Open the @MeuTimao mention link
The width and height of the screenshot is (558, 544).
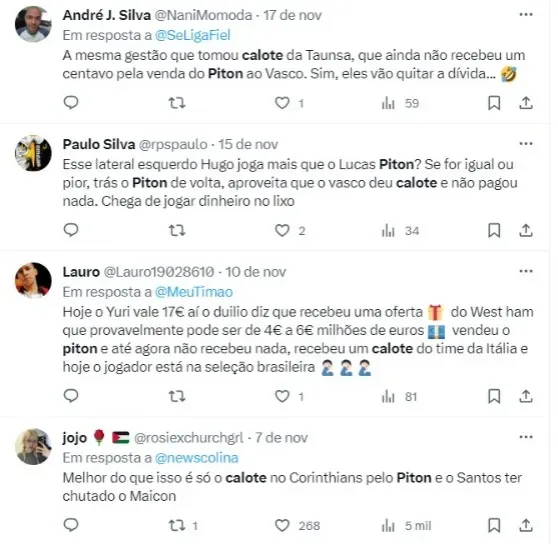194,292
